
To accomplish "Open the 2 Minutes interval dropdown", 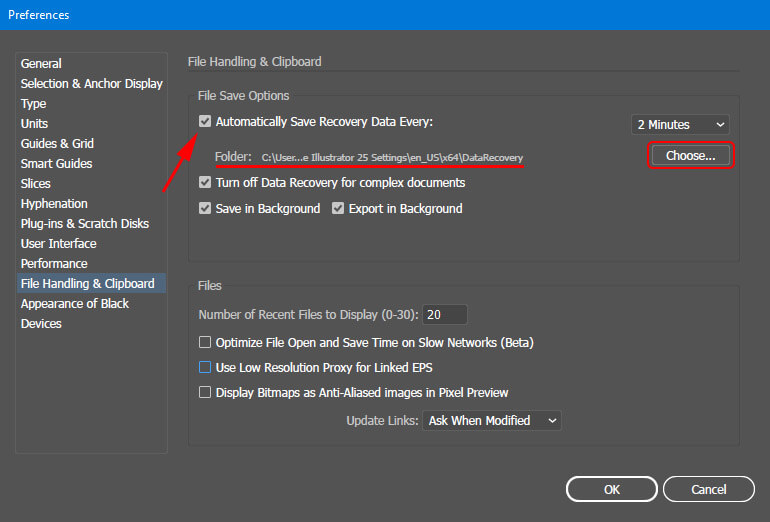I will (x=680, y=125).
